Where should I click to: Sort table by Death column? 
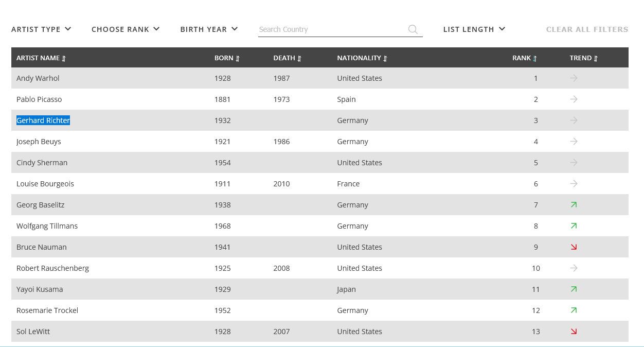[x=288, y=58]
